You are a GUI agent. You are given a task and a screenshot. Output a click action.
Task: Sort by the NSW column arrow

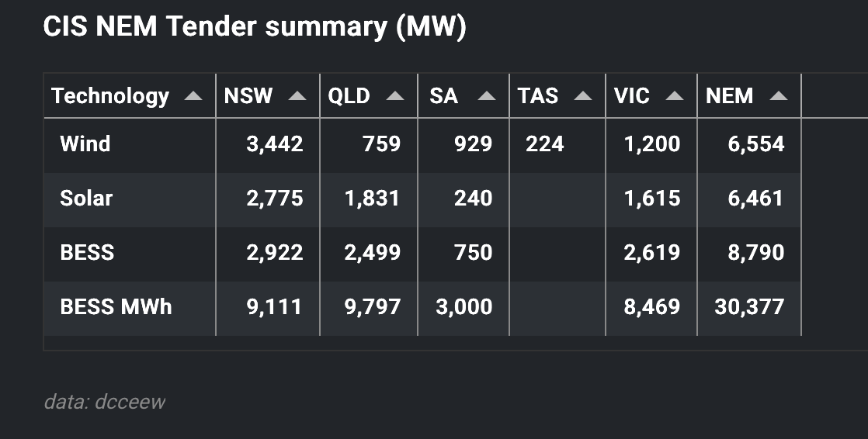pyautogui.click(x=297, y=96)
